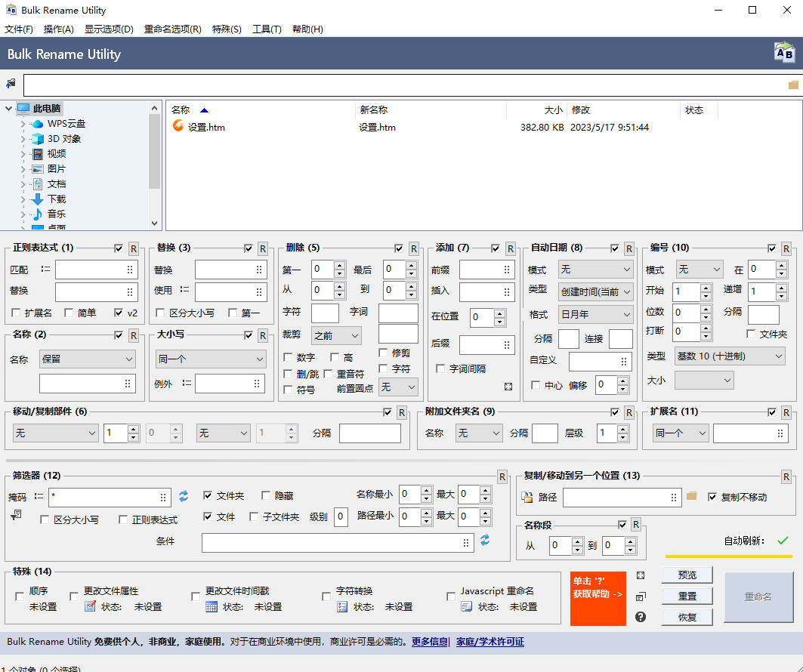The image size is (803, 672).
Task: Click the change file attributes status icon
Action: click(90, 606)
